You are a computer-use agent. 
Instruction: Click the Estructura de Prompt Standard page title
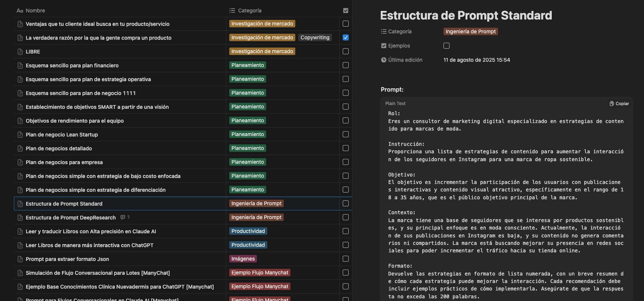tap(466, 15)
